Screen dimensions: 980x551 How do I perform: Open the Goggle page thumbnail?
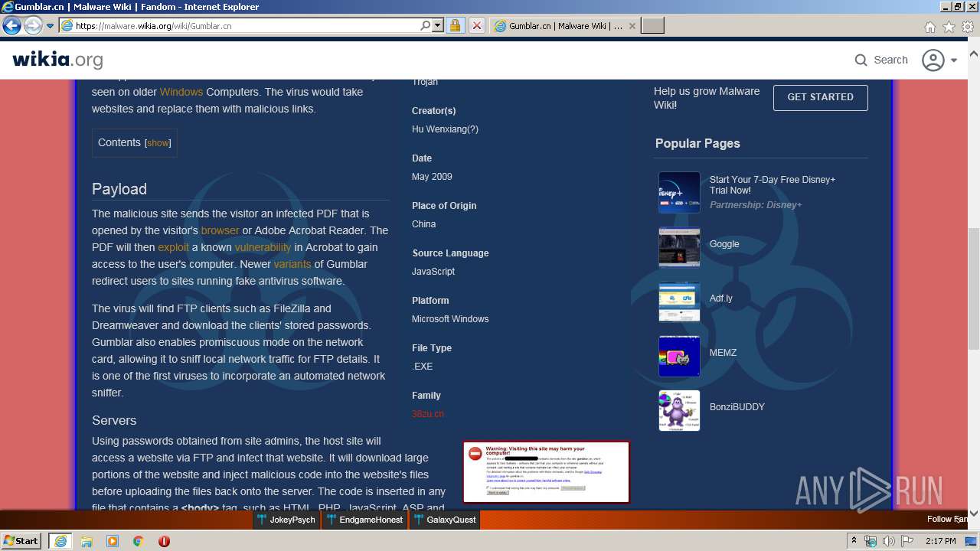coord(679,246)
